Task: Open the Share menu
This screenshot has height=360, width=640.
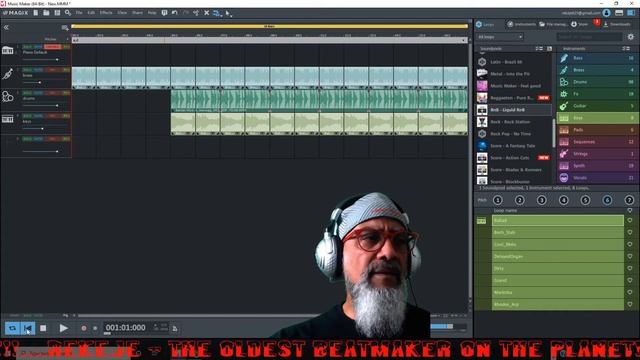Action: coord(138,13)
